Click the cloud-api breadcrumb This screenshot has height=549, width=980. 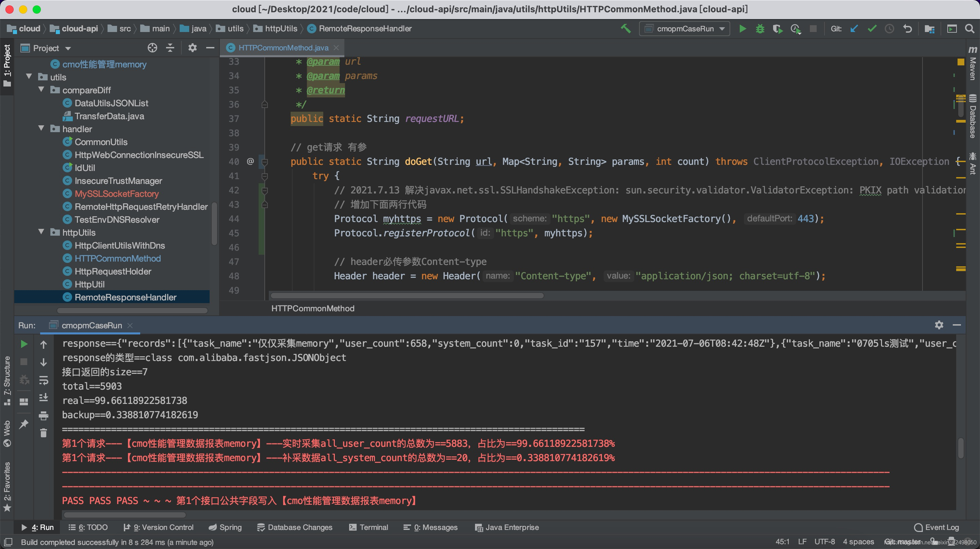point(79,29)
